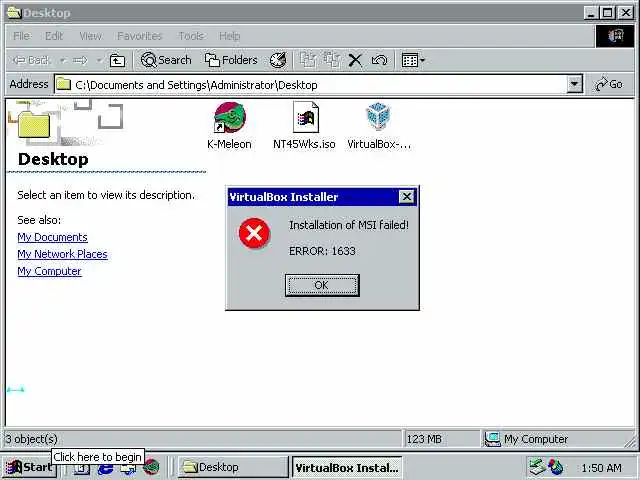Screen dimensions: 640x480
Task: Click the Desktop folder icon in title bar
Action: point(14,12)
